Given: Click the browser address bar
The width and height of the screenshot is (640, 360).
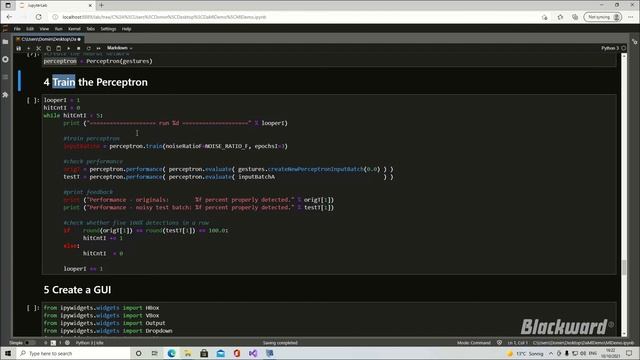Looking at the screenshot, I should 294,17.
